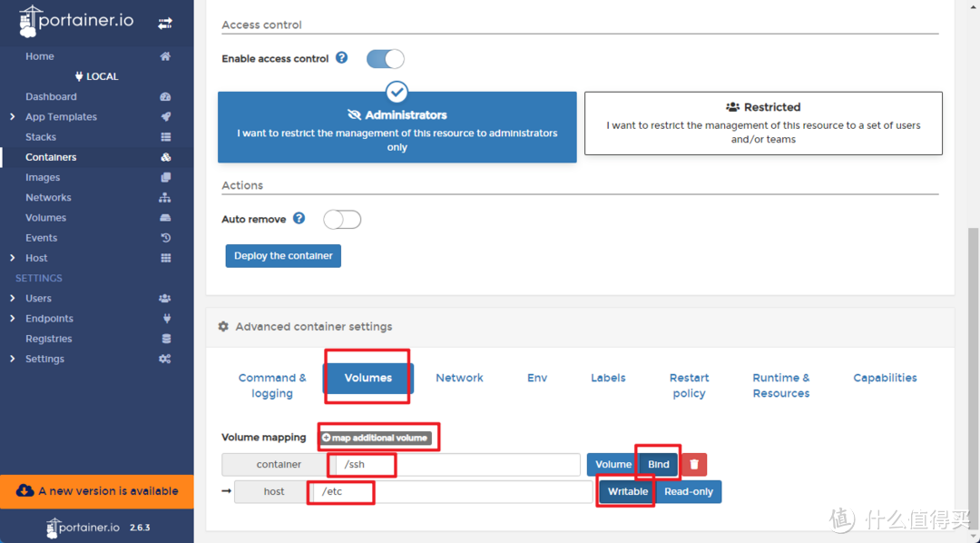The width and height of the screenshot is (980, 543).
Task: Click map additional volume button
Action: coord(374,438)
